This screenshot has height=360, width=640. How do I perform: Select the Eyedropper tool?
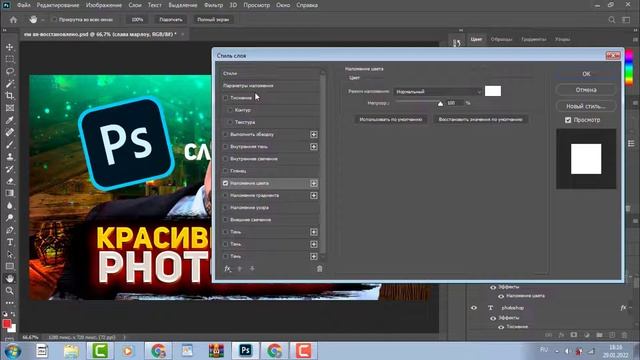pyautogui.click(x=9, y=120)
